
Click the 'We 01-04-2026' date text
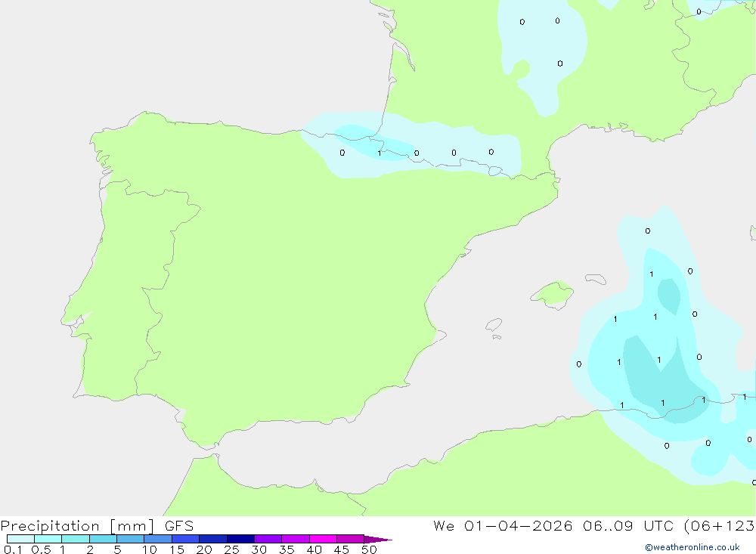503,526
